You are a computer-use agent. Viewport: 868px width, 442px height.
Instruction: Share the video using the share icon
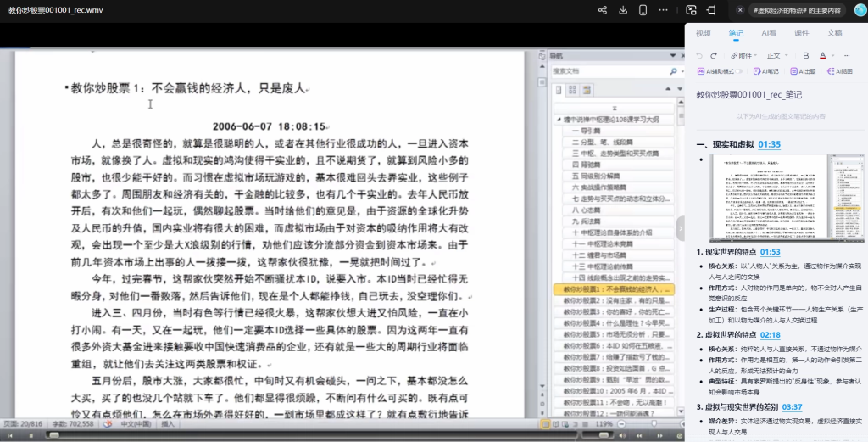[x=603, y=10]
